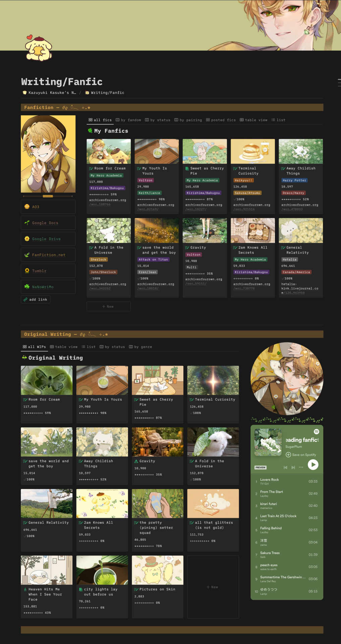The image size is (341, 644).
Task: Click the pencil icon on General Relativity fanfic card
Action: (x=283, y=248)
